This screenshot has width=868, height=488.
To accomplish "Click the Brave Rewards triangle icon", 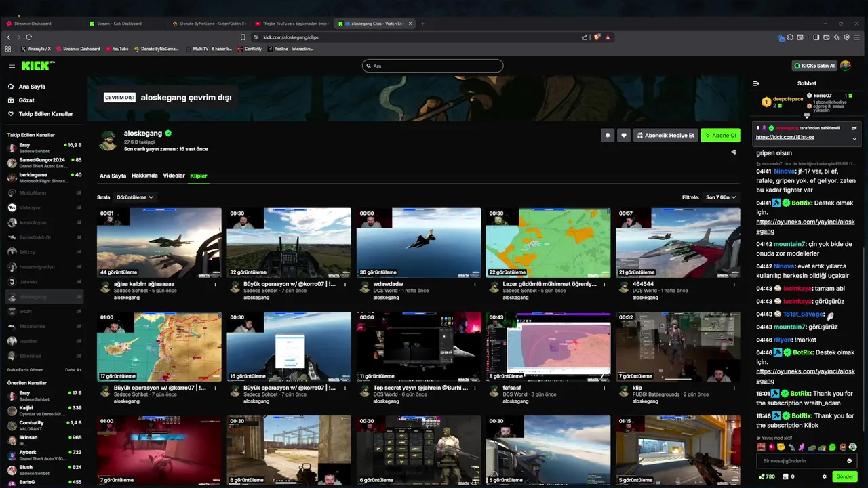I will tap(608, 37).
